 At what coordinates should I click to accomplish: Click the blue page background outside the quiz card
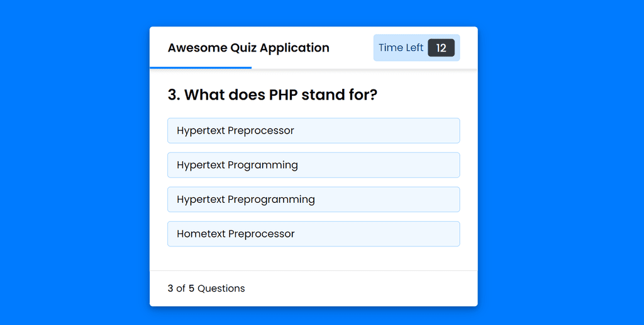(558, 164)
